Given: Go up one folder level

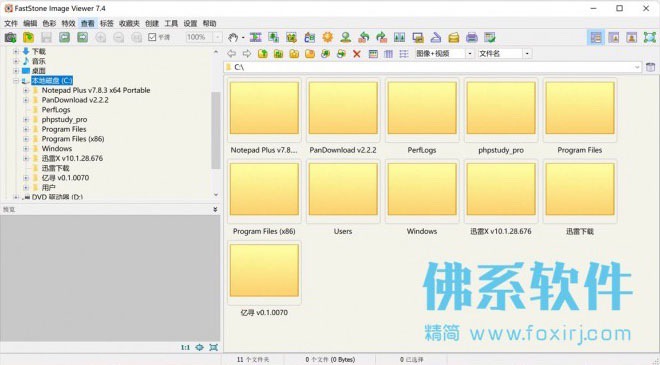Looking at the screenshot, I should pyautogui.click(x=263, y=53).
